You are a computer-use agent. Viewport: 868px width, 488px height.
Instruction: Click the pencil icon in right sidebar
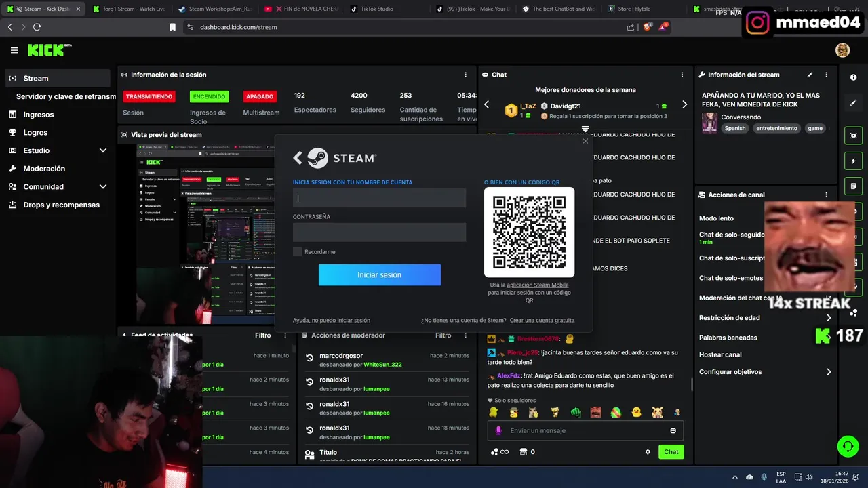coord(853,103)
